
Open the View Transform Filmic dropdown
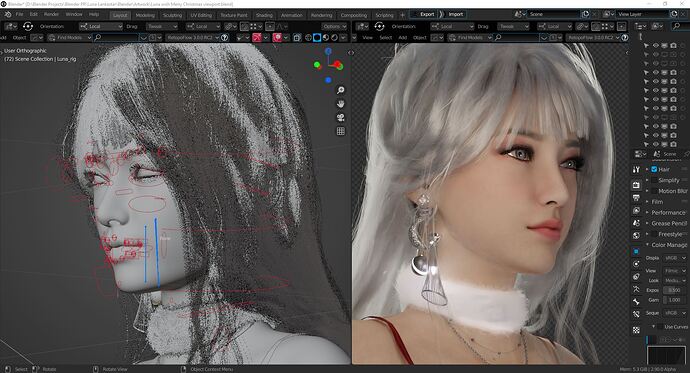pyautogui.click(x=675, y=271)
